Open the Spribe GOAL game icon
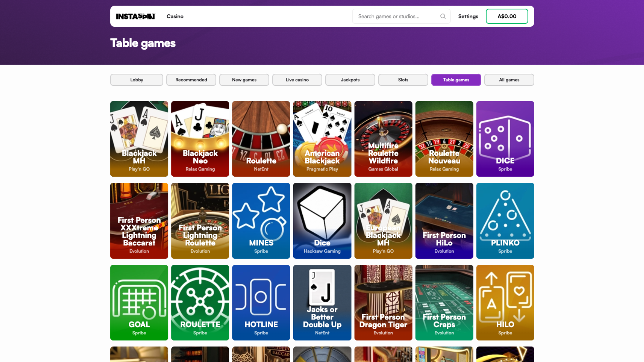Image resolution: width=644 pixels, height=362 pixels. pyautogui.click(x=139, y=302)
